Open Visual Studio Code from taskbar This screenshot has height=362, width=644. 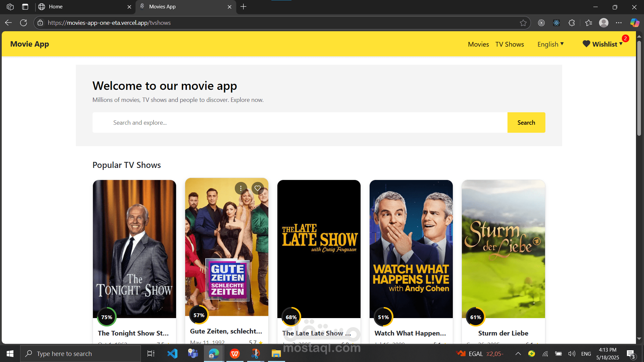(172, 353)
